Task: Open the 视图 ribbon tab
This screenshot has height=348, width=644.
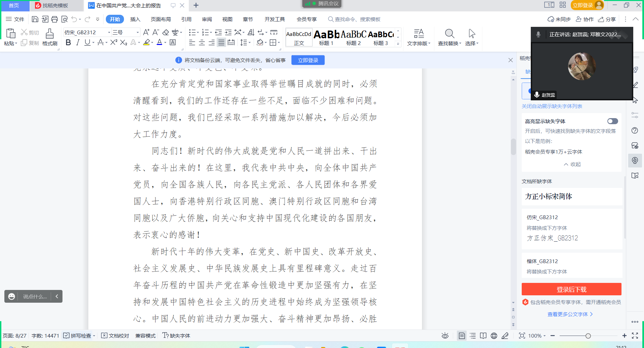Action: [227, 19]
